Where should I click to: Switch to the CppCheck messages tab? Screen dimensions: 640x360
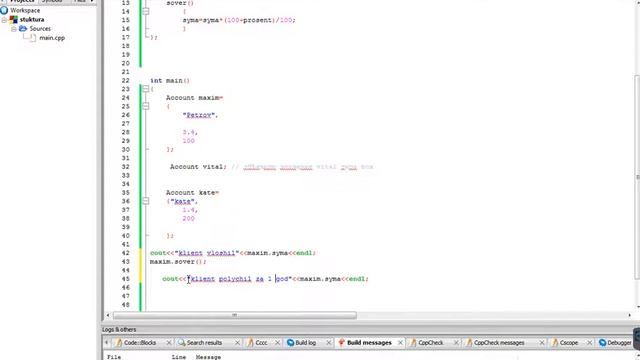click(499, 343)
